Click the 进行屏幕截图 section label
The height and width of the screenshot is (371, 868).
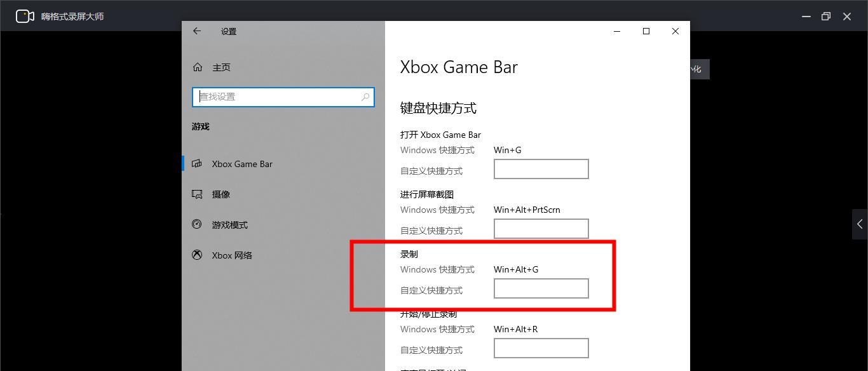(x=427, y=194)
